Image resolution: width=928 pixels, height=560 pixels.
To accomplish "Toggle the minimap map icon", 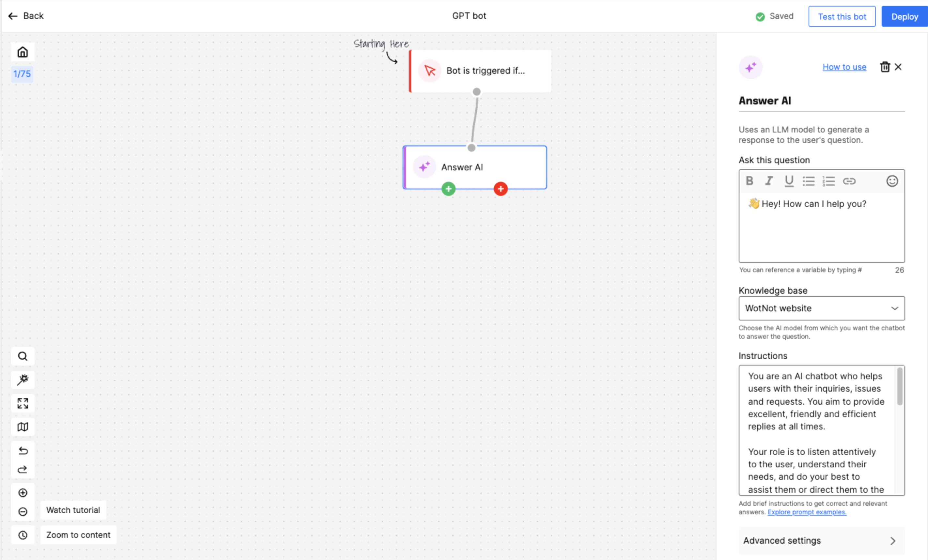I will (23, 427).
